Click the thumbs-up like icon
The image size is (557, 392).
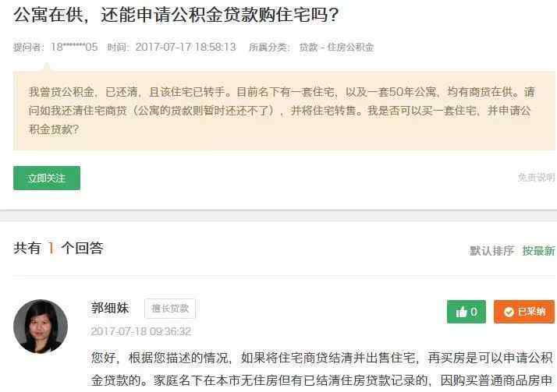point(462,313)
